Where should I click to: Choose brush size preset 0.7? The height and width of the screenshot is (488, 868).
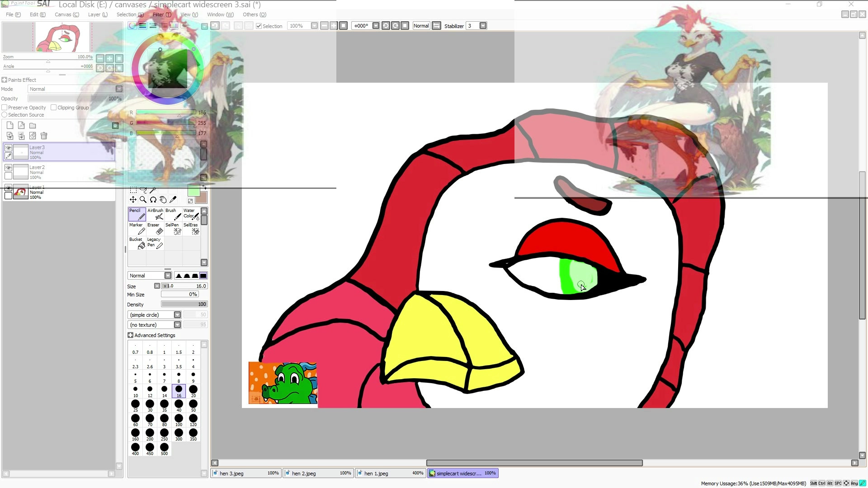135,349
